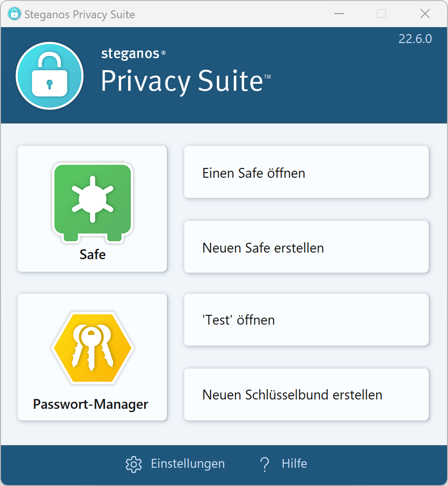Open the Safe panel tile

pos(92,209)
